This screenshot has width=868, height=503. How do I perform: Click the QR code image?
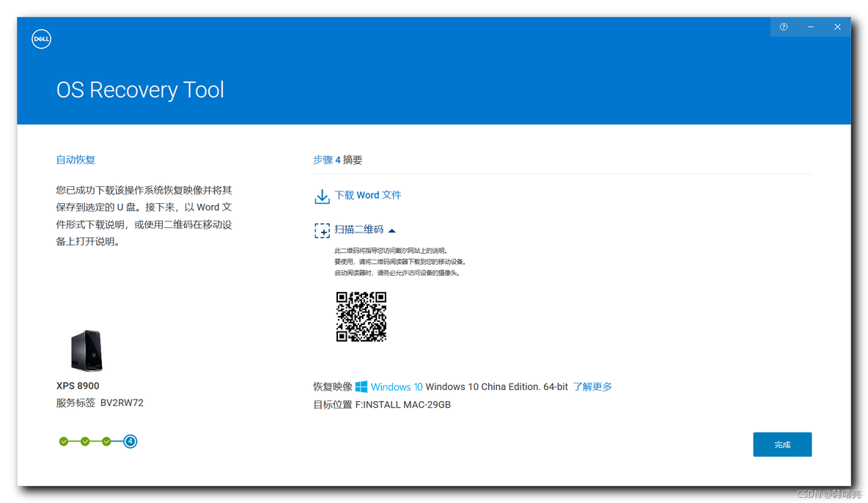[361, 316]
